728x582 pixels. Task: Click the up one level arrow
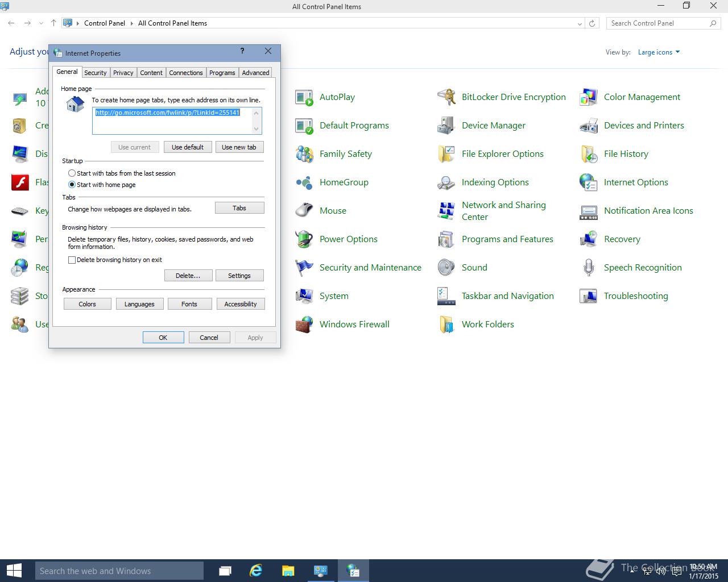(x=53, y=23)
